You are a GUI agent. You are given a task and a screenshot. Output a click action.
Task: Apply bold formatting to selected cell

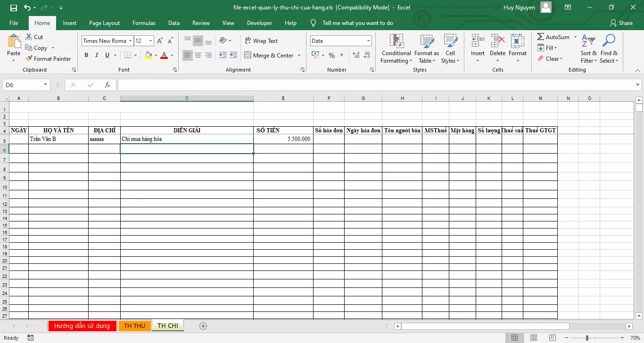point(86,55)
